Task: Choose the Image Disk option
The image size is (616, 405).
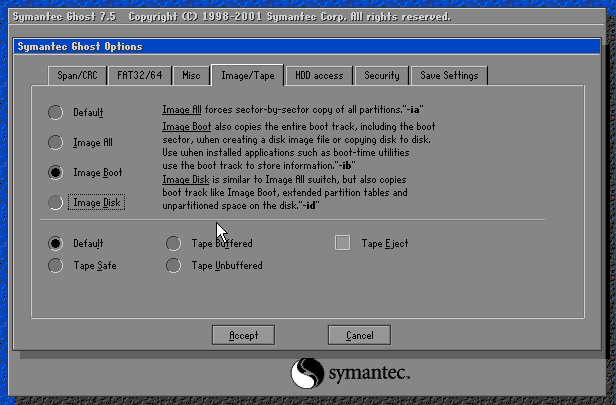Action: pos(55,203)
